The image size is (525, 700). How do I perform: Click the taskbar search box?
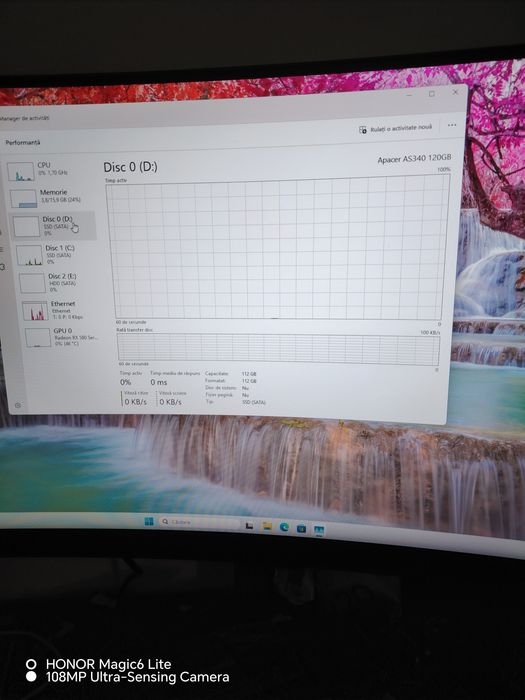[200, 523]
